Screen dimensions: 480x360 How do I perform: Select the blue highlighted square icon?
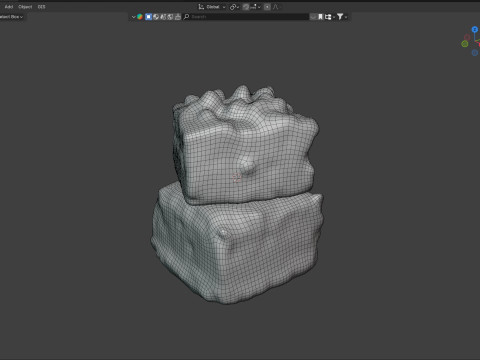point(148,17)
